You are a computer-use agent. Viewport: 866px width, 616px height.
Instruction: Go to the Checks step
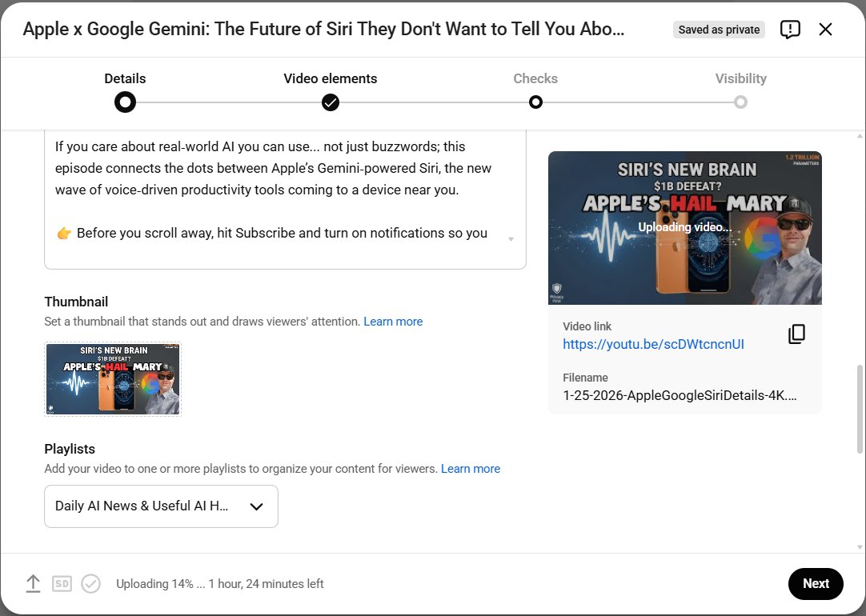535,78
